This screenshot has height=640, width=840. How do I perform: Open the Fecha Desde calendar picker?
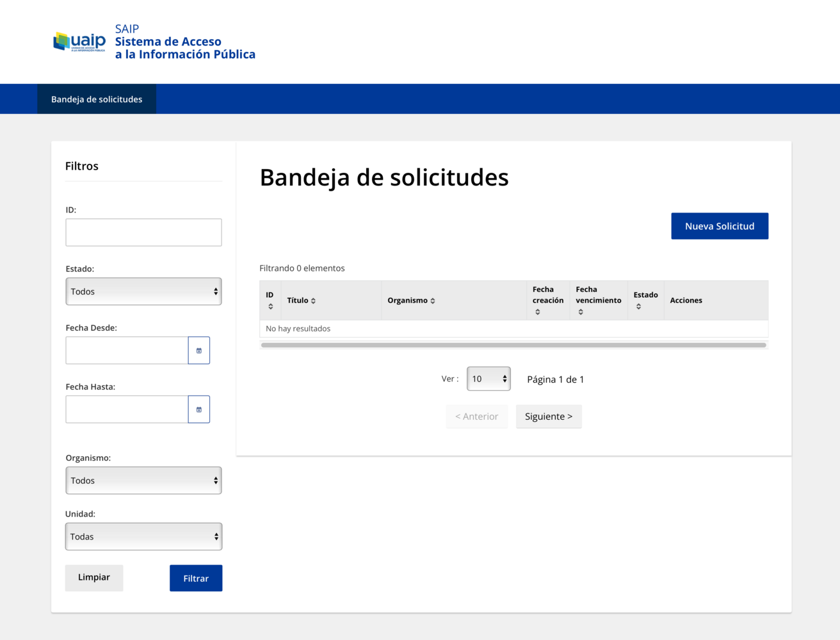[199, 351]
